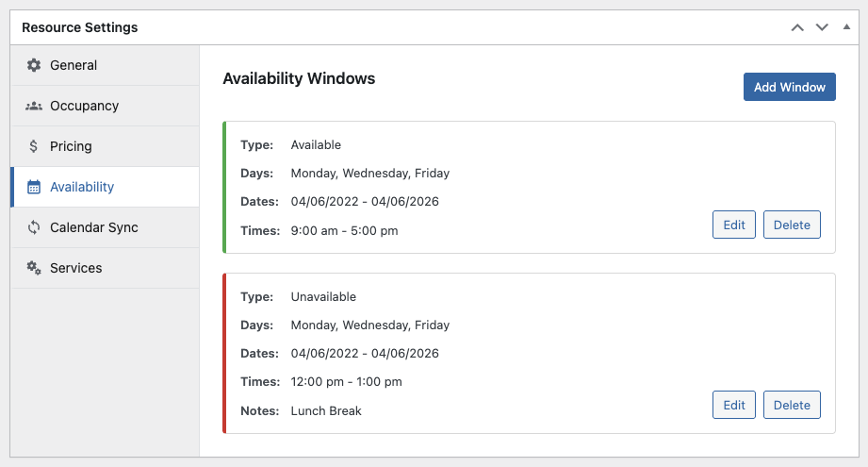
Task: Click the dollar sign Pricing icon
Action: [34, 146]
